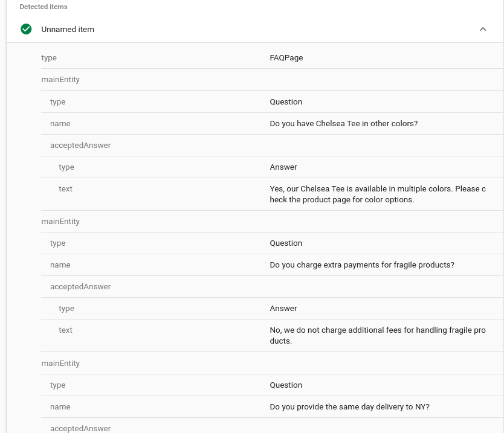Select the Chelsea Tee answer text

(378, 194)
